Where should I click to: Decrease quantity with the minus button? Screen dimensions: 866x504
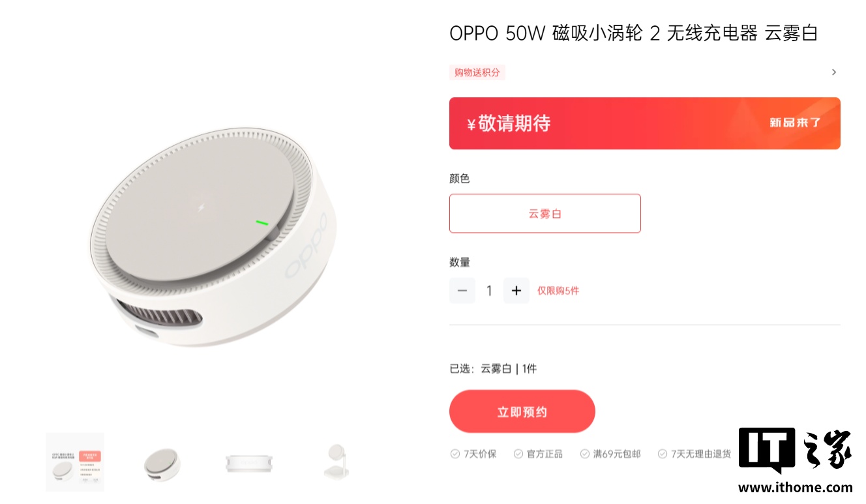click(x=462, y=291)
